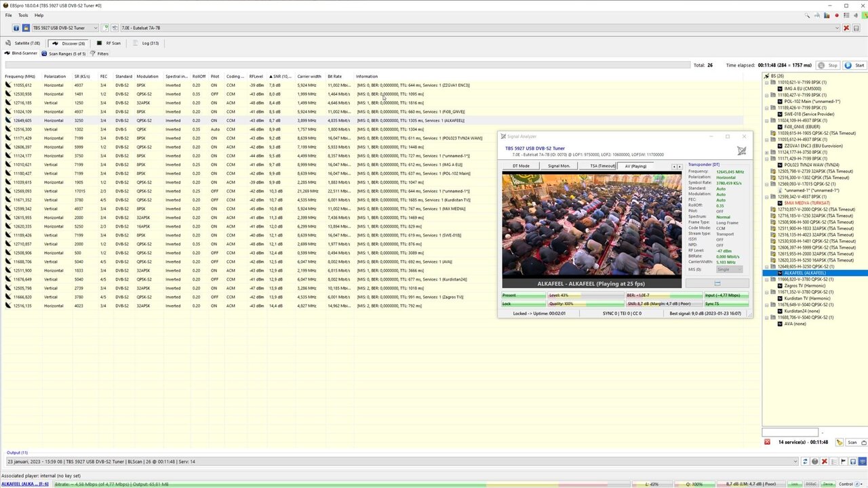Image resolution: width=868 pixels, height=488 pixels.
Task: Click the flag marker icon in bottom toolbar
Action: [x=843, y=461]
